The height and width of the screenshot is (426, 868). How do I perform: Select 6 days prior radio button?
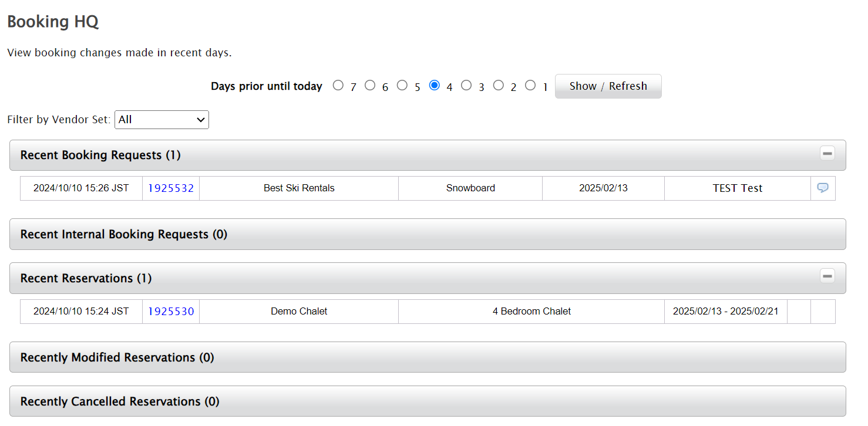coord(370,86)
